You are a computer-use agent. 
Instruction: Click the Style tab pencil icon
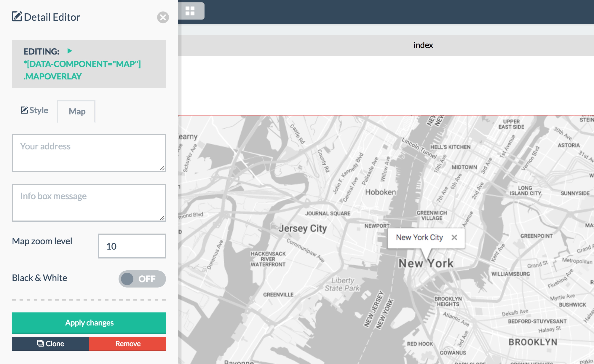pos(24,110)
